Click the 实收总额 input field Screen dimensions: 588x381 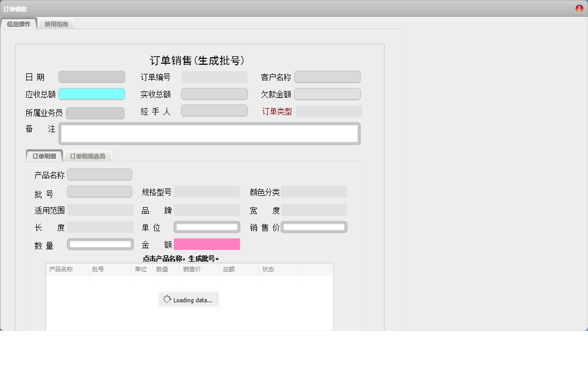tap(214, 94)
